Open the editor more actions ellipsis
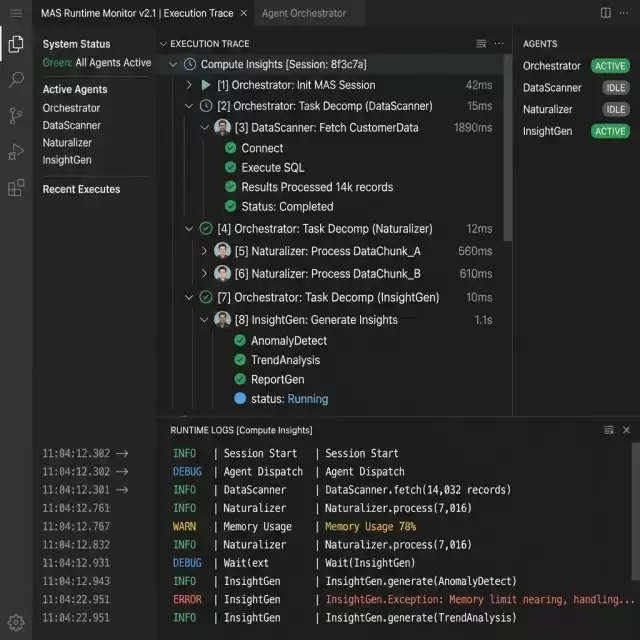The height and width of the screenshot is (640, 640). click(x=624, y=13)
